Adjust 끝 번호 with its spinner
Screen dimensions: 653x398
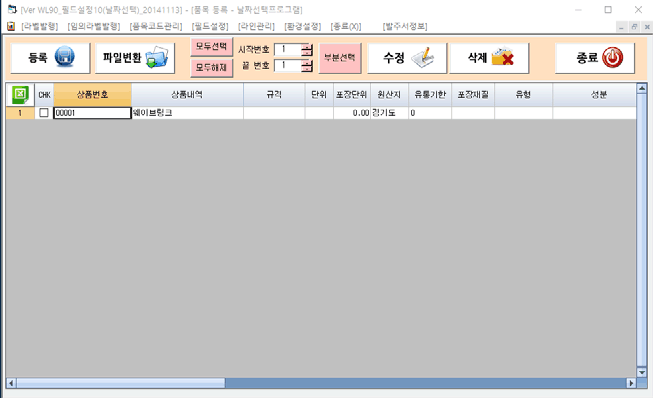point(307,66)
